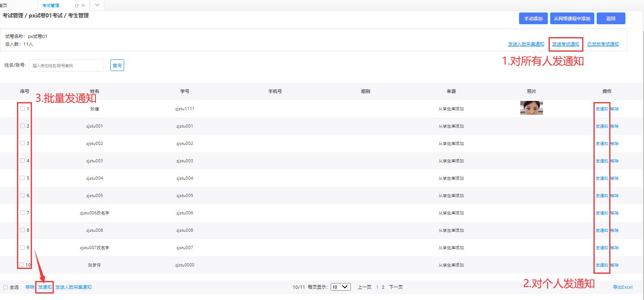The image size is (644, 300).
Task: Click 移除 in the 张梦月 row
Action: [614, 265]
